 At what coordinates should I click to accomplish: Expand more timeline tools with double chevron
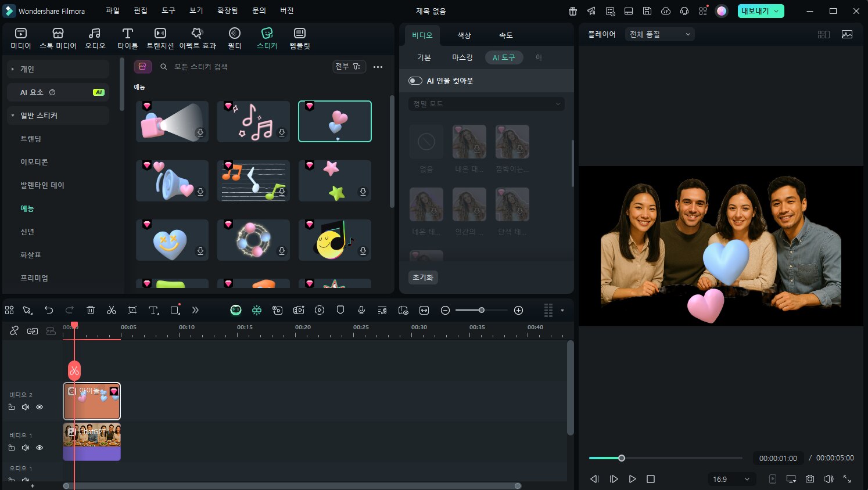[x=195, y=310]
